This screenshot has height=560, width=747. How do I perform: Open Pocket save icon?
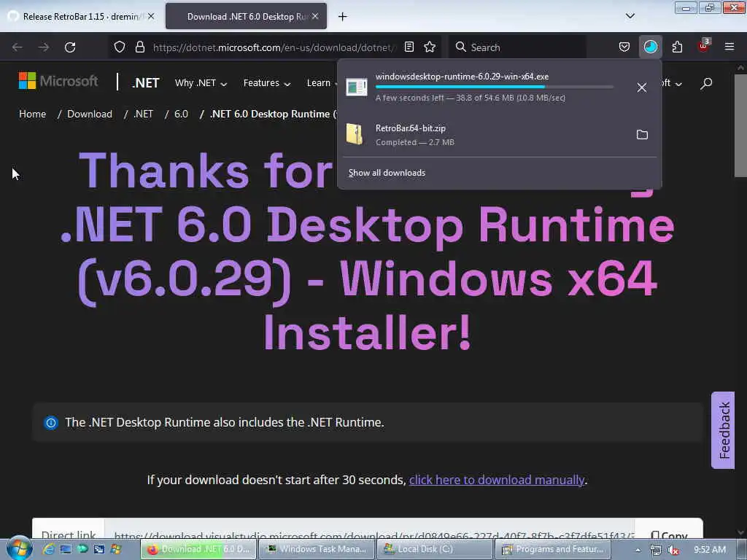[x=624, y=47]
